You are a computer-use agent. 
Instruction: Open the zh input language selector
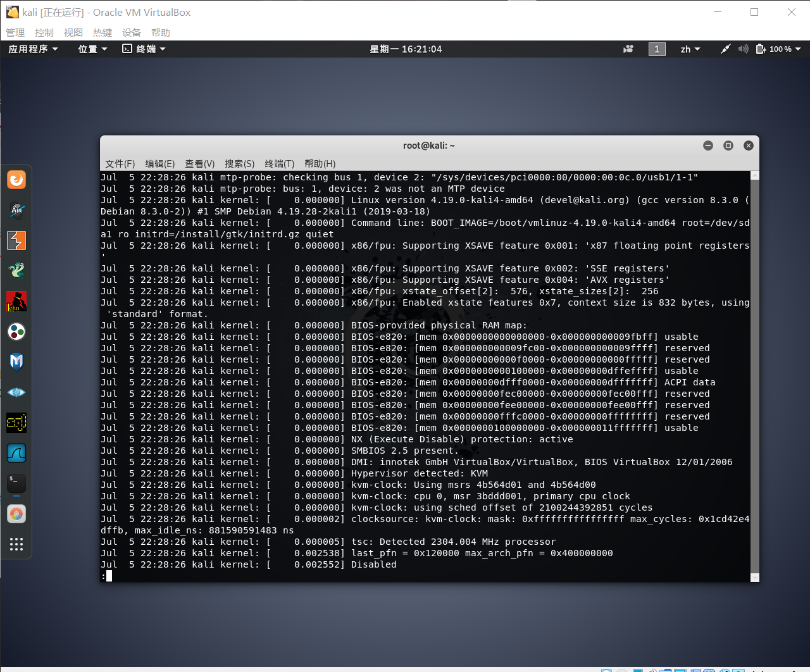(x=689, y=49)
